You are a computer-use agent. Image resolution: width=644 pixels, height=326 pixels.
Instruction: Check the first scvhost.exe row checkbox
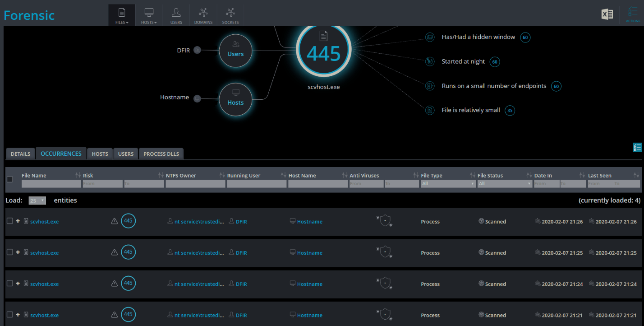[x=10, y=221]
